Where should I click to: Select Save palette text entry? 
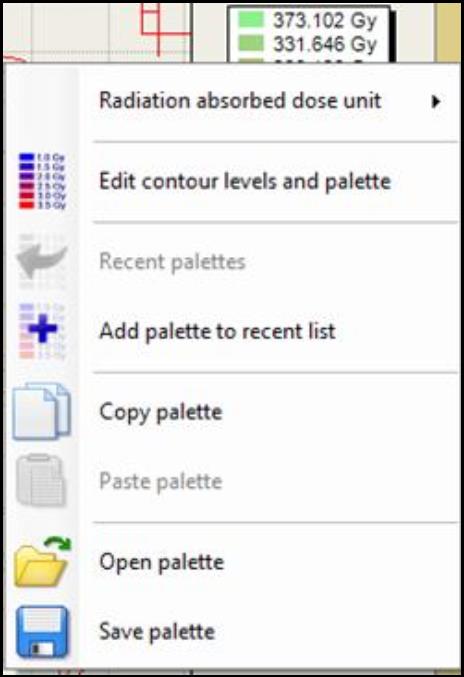coord(157,632)
